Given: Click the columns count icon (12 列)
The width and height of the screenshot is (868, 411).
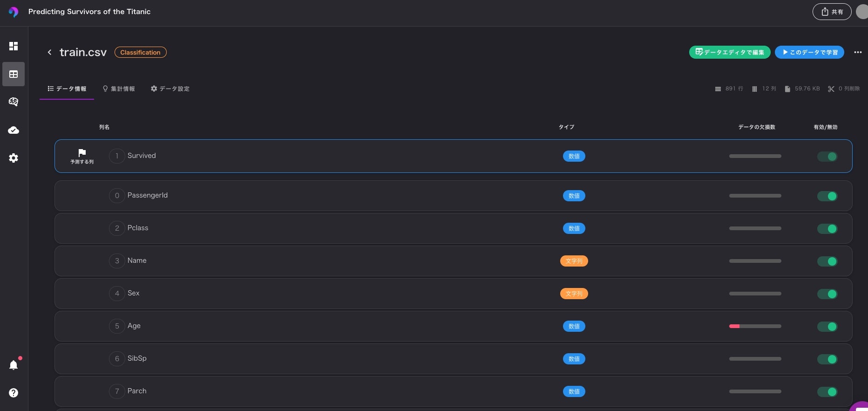Looking at the screenshot, I should pos(754,89).
